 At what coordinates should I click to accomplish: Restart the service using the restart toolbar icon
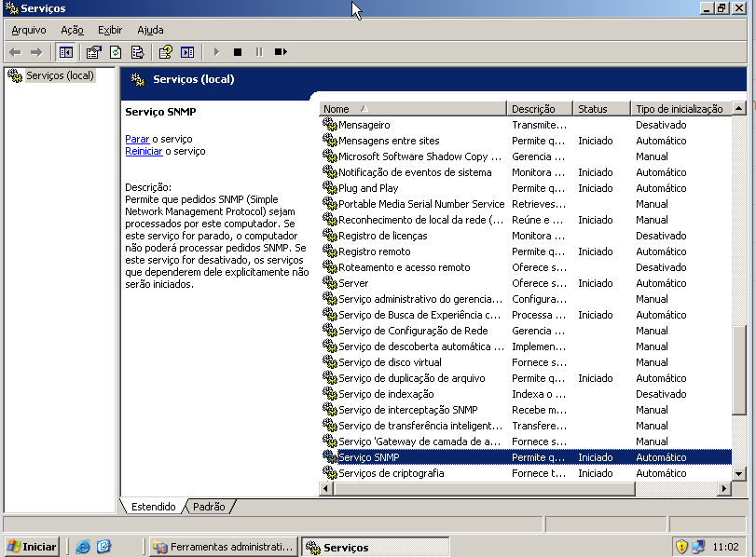[280, 52]
